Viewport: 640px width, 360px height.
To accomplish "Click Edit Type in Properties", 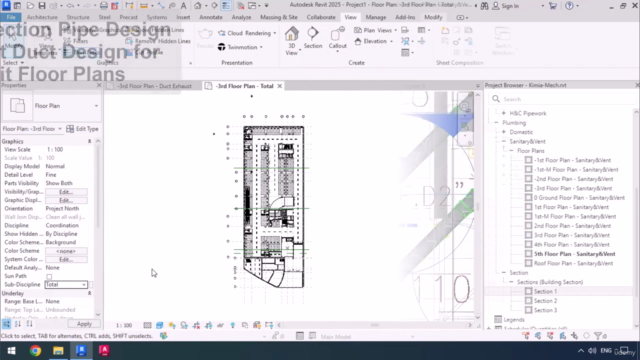I will [82, 129].
